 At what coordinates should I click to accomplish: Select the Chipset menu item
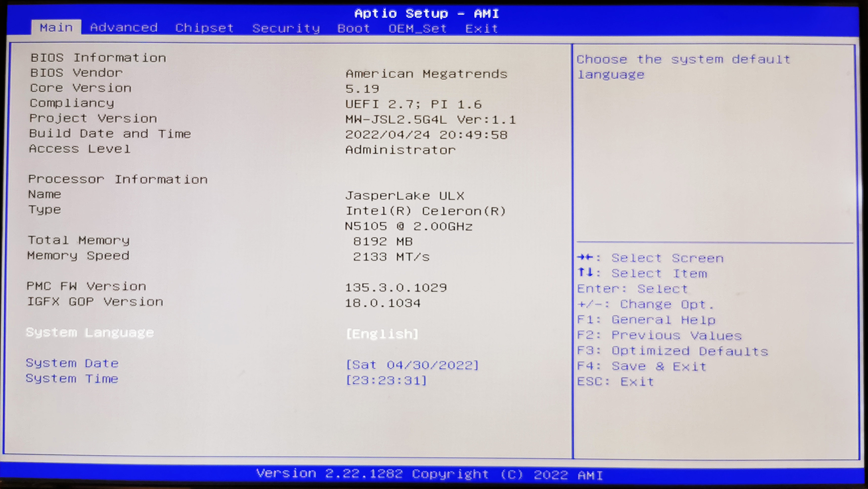pos(206,27)
